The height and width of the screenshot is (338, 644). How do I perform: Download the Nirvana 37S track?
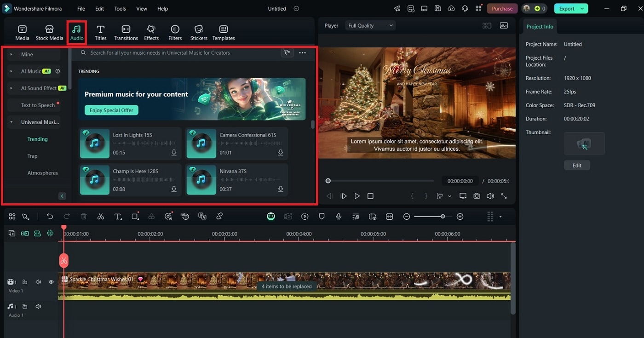click(281, 189)
